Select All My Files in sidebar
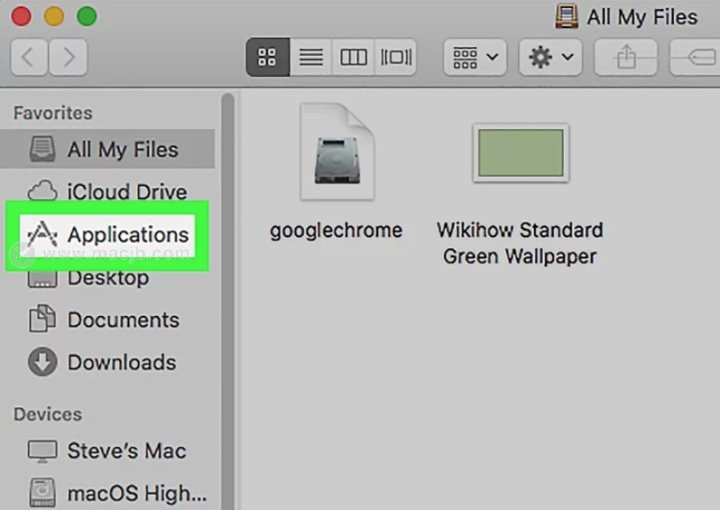Screen dimensions: 720x510 pyautogui.click(x=107, y=149)
